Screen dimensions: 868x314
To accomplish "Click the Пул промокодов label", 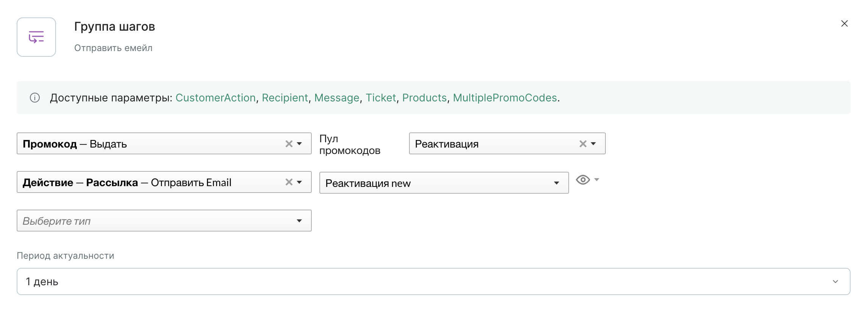I will (x=350, y=145).
